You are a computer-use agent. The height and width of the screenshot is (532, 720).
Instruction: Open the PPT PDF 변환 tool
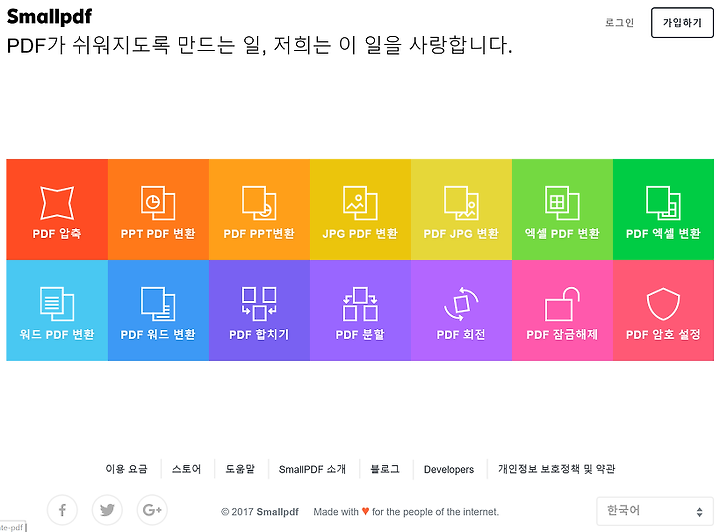(158, 209)
